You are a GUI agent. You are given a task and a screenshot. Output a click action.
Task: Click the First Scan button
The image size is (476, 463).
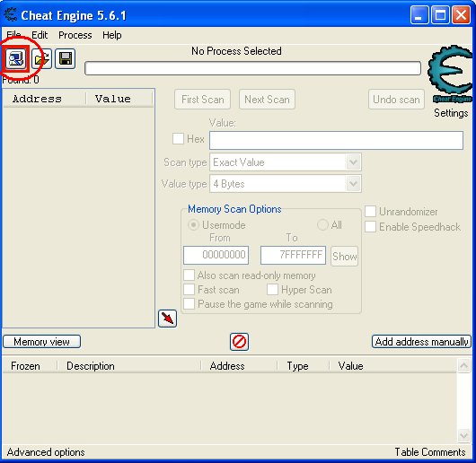click(x=202, y=100)
